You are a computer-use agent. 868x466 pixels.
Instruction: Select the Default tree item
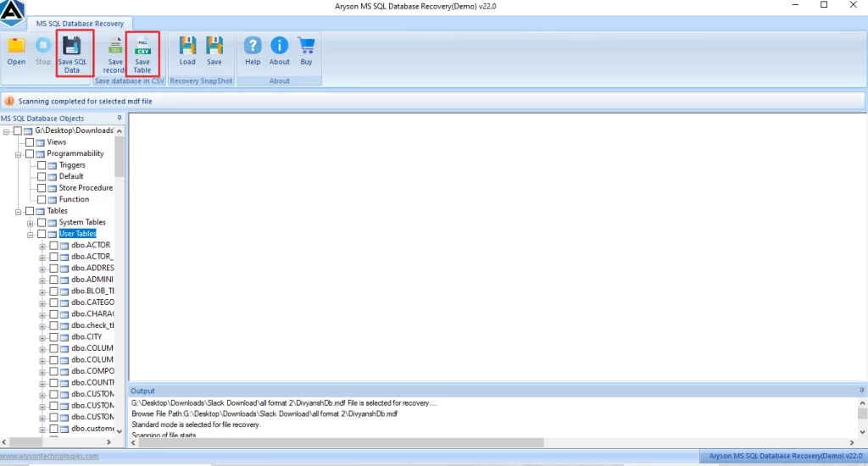pos(71,176)
